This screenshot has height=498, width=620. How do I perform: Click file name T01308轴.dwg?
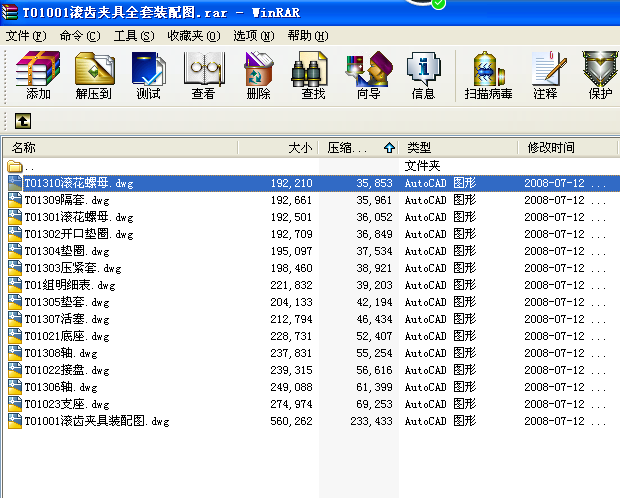pos(61,353)
